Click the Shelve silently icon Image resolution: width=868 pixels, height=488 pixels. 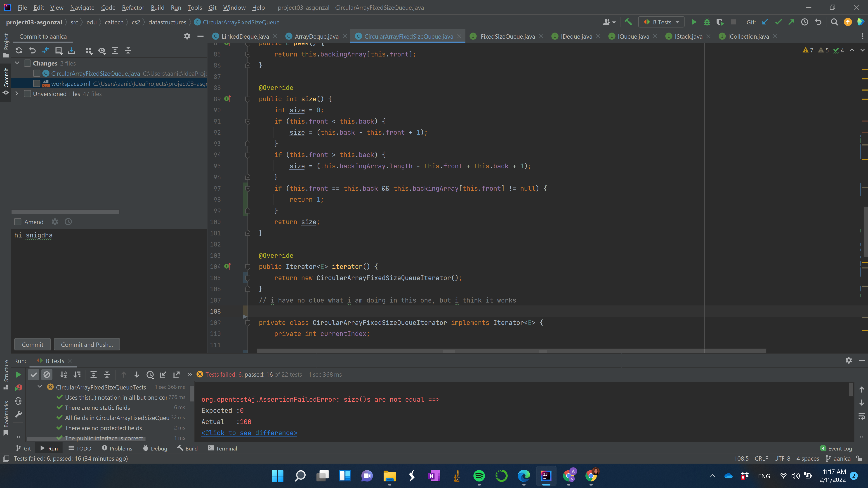point(72,51)
